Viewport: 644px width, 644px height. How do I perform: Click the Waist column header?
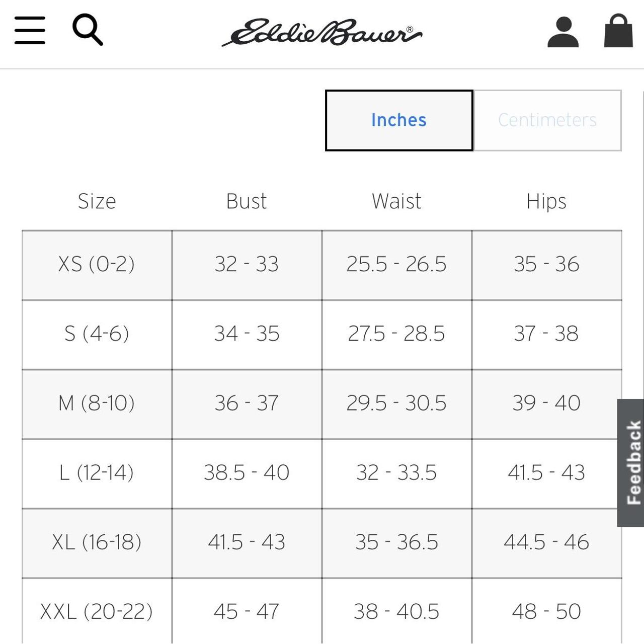(396, 201)
